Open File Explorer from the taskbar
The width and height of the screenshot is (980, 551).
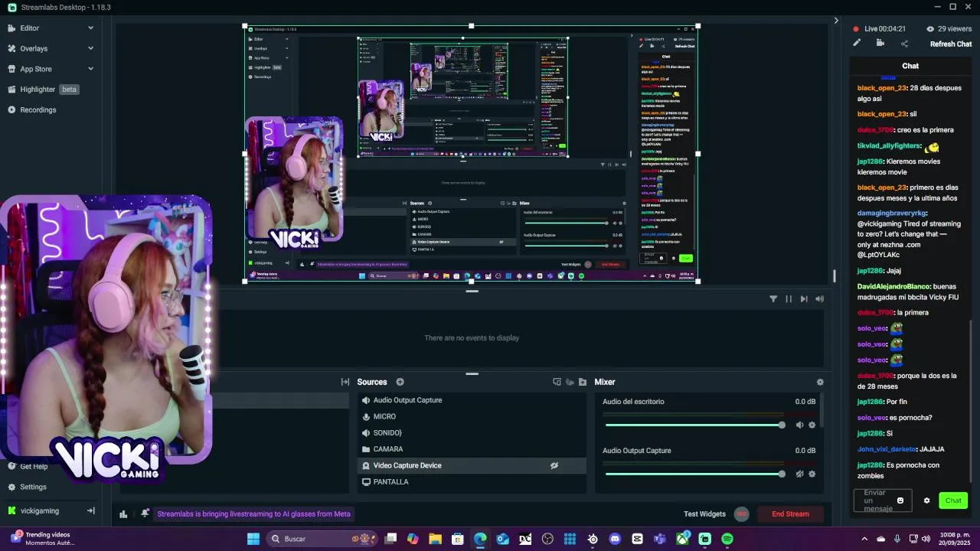pyautogui.click(x=435, y=539)
